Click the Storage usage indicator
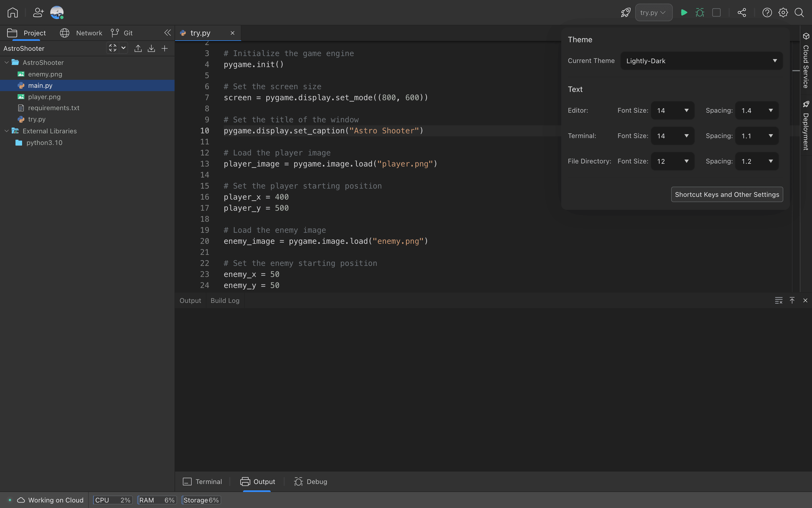This screenshot has height=508, width=812. [x=201, y=500]
